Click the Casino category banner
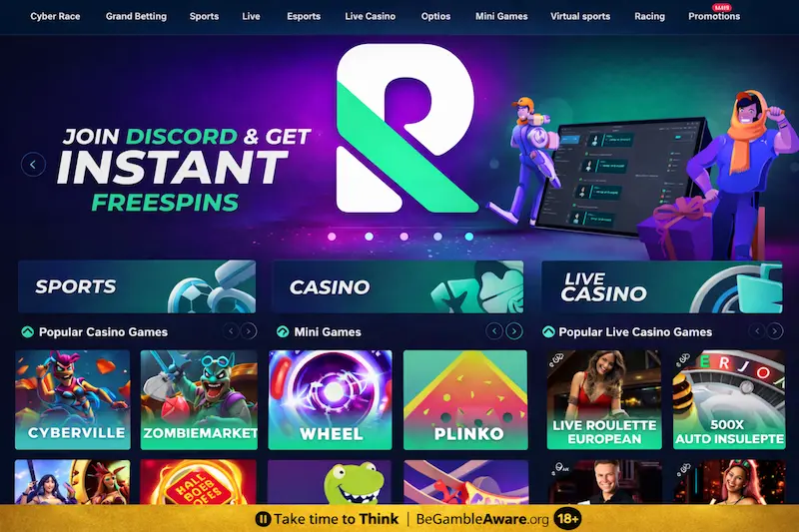Image resolution: width=799 pixels, height=532 pixels. (398, 286)
